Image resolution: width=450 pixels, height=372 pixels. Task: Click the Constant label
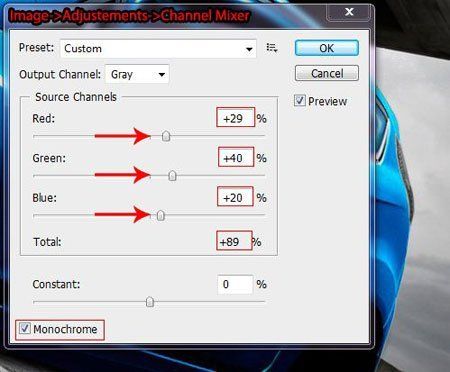click(x=56, y=284)
